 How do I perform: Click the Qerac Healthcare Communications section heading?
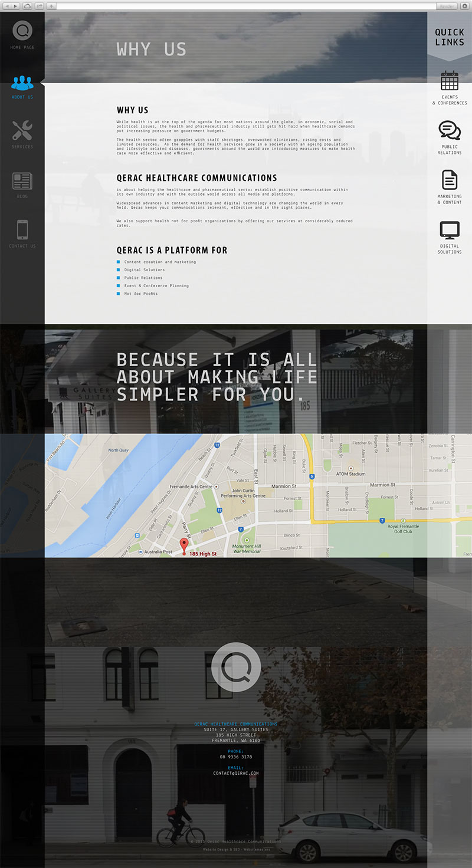pyautogui.click(x=196, y=177)
